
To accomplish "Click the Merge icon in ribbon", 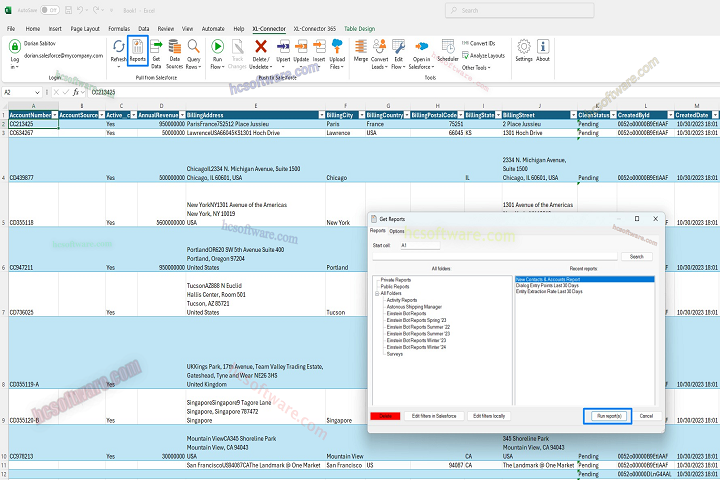I will point(361,50).
